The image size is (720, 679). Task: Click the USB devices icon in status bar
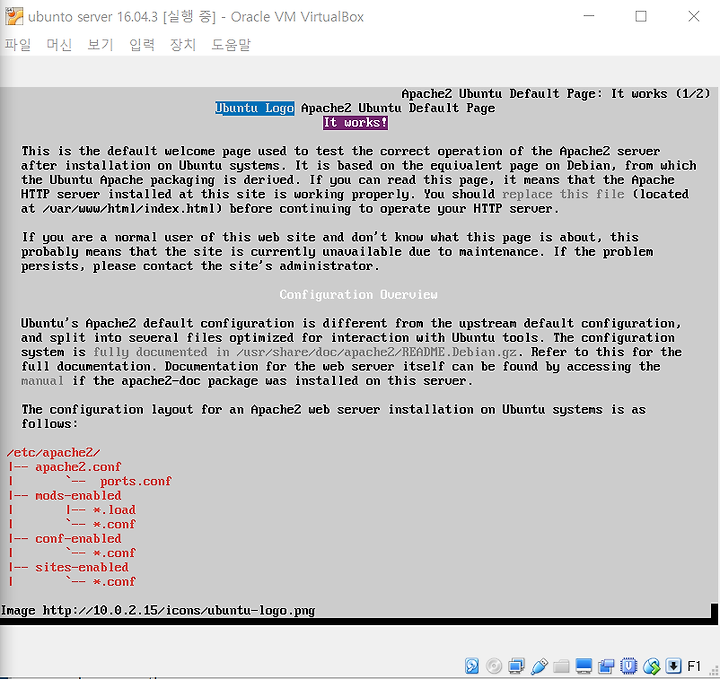(x=539, y=666)
